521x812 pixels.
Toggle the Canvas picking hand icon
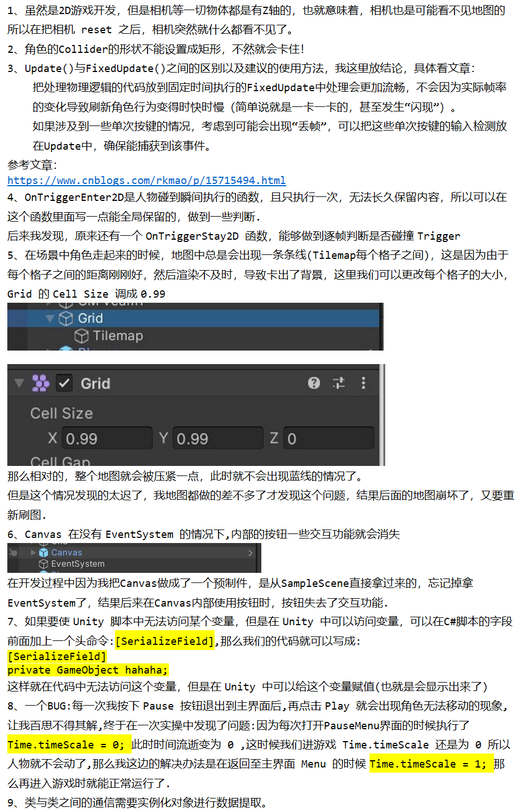pos(14,553)
